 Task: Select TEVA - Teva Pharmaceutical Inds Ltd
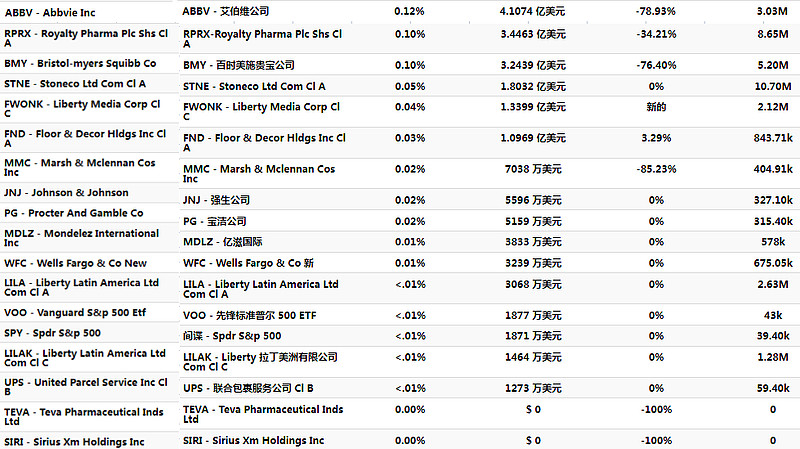pos(84,416)
